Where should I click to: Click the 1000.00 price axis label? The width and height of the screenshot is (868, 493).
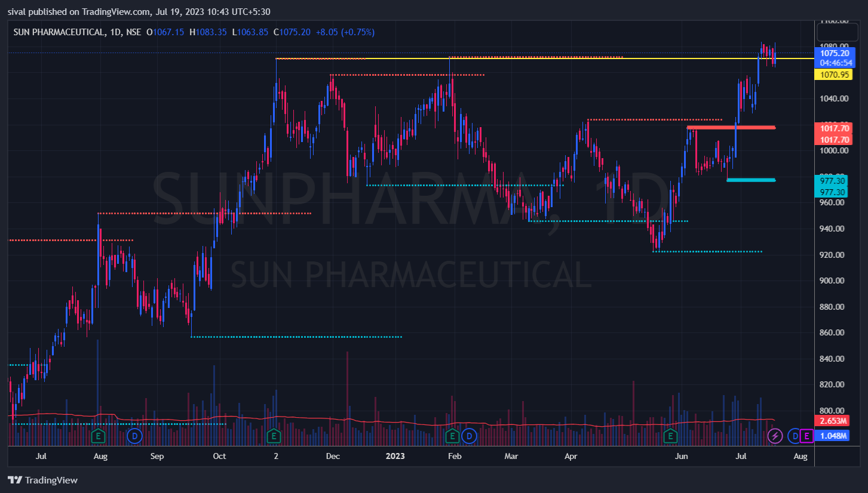coord(833,150)
